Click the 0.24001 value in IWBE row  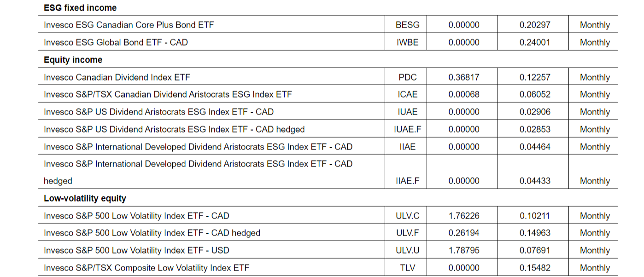pyautogui.click(x=535, y=42)
